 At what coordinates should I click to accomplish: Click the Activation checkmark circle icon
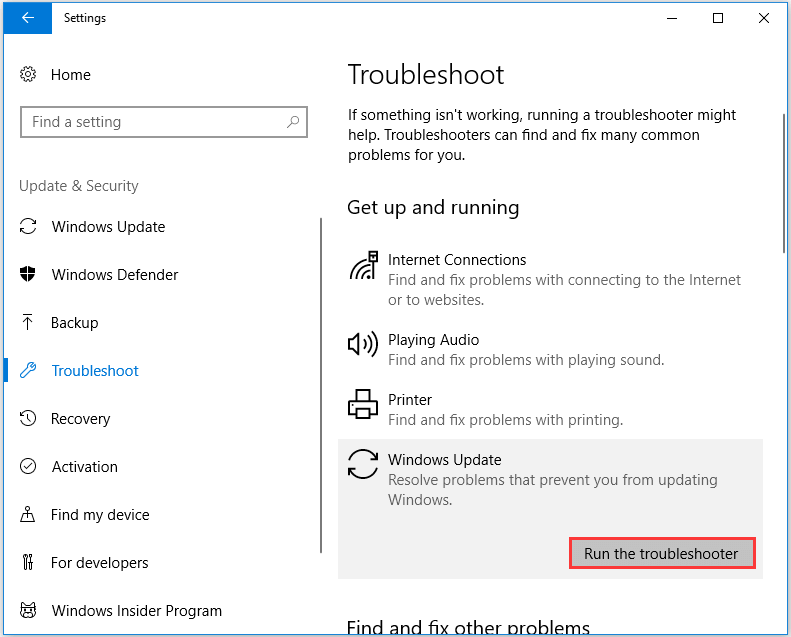(x=28, y=466)
